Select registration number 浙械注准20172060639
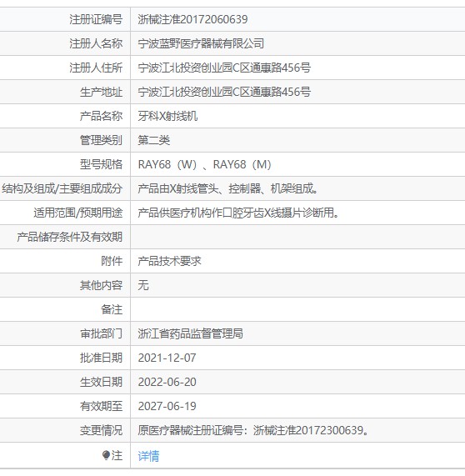The height and width of the screenshot is (476, 465). tap(192, 19)
